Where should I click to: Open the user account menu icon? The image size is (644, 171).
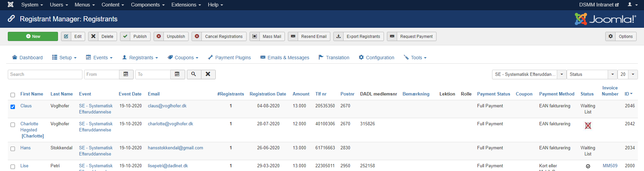click(x=632, y=5)
